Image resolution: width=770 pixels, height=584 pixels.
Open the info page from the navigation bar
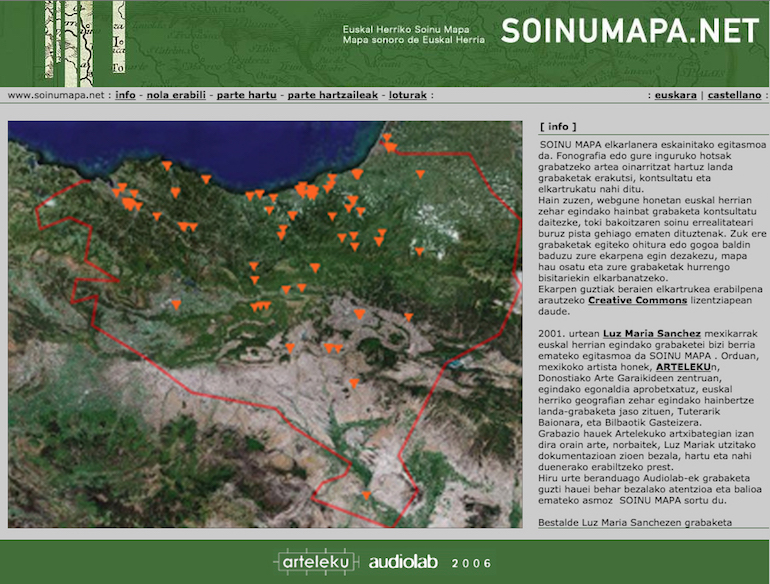(125, 96)
